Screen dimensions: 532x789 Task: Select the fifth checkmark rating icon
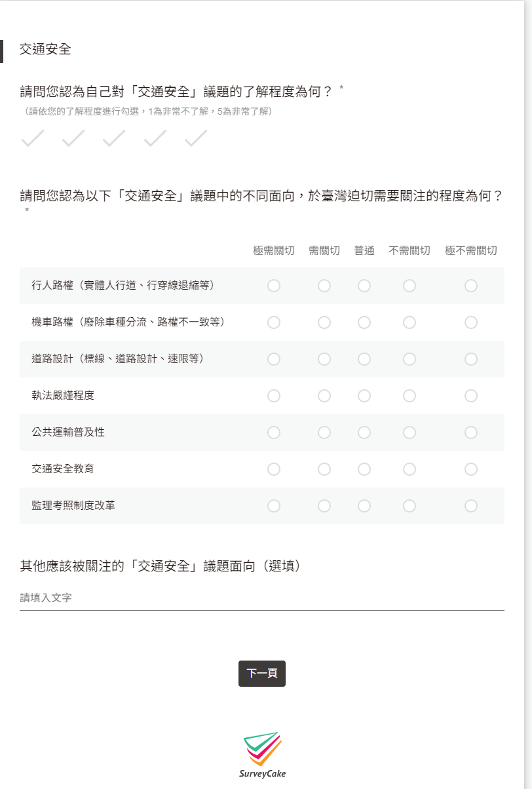[x=195, y=138]
